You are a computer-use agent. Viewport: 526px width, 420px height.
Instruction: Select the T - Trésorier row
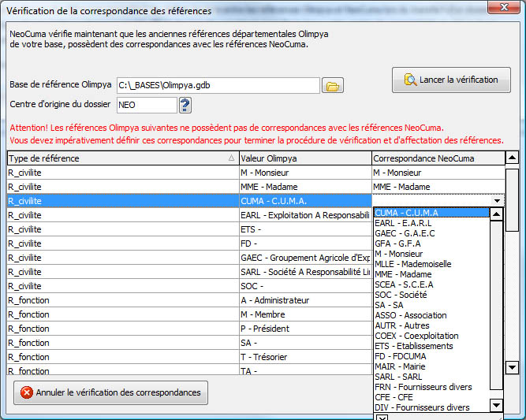(x=305, y=357)
